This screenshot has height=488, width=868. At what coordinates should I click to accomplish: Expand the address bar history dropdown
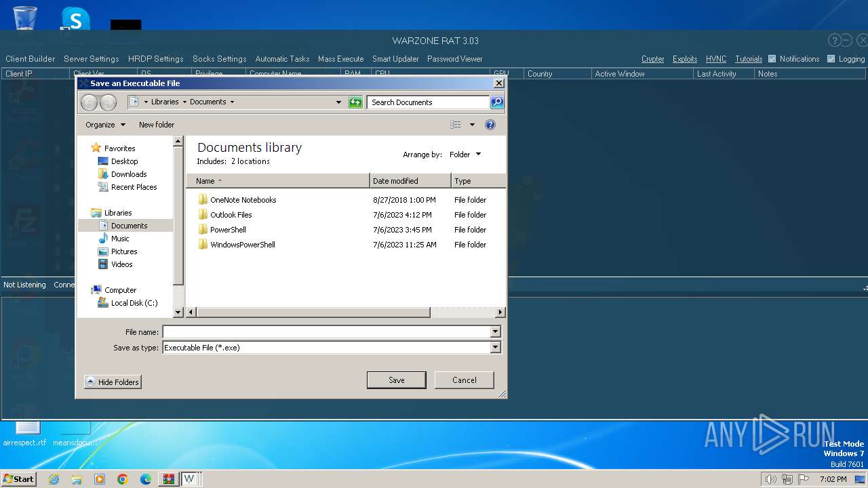(x=338, y=102)
